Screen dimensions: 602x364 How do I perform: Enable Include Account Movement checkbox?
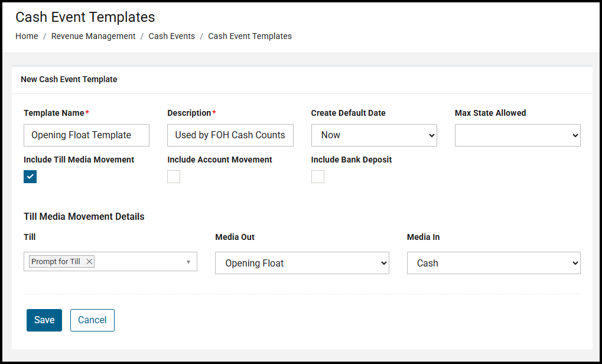tap(174, 177)
